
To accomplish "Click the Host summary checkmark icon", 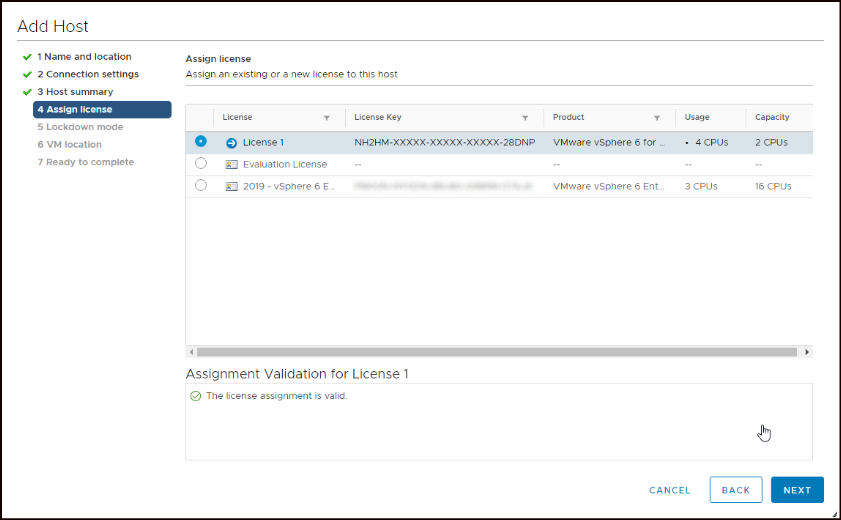I will [x=27, y=92].
